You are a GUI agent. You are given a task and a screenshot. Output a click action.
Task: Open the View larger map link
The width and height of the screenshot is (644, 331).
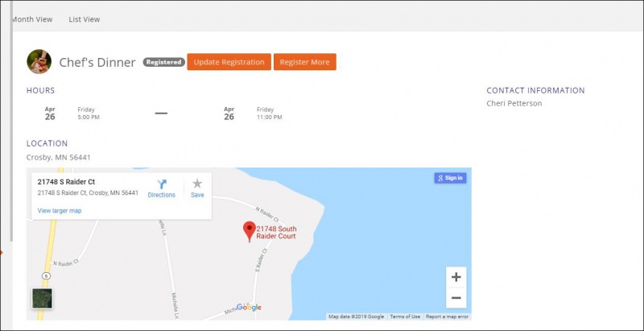click(60, 211)
